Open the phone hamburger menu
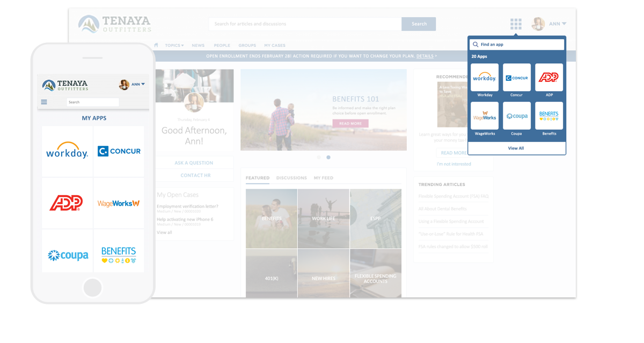The width and height of the screenshot is (644, 343). pyautogui.click(x=44, y=102)
